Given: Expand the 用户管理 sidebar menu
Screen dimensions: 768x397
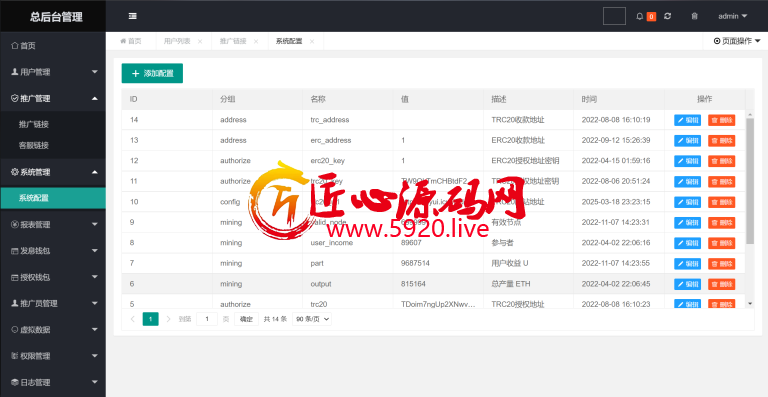Looking at the screenshot, I should pyautogui.click(x=53, y=72).
